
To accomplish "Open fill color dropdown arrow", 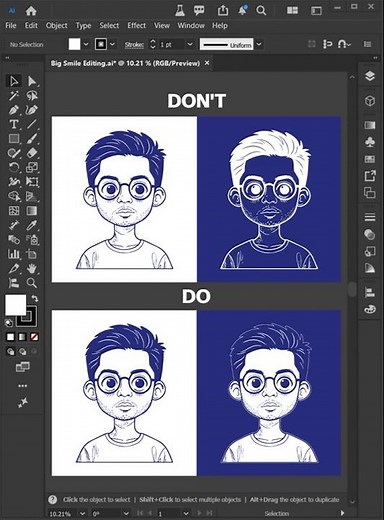I will tap(86, 44).
